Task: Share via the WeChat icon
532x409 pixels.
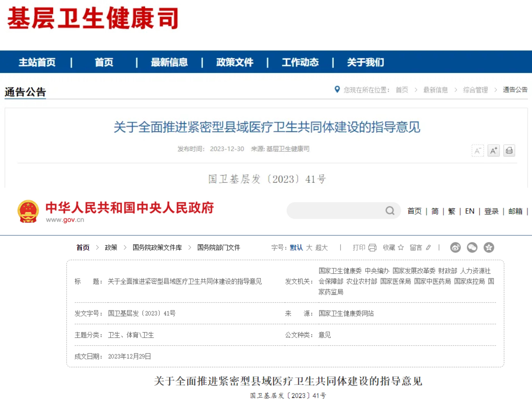Action: [472, 248]
